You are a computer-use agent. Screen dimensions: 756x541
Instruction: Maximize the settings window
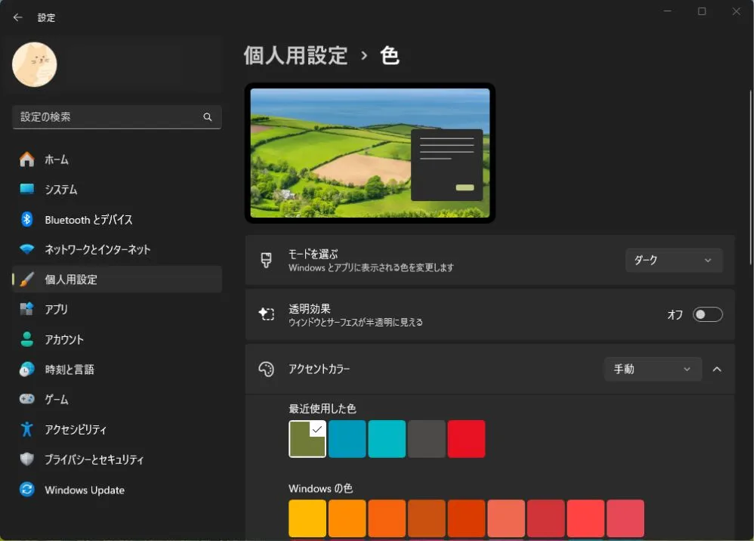[x=702, y=11]
